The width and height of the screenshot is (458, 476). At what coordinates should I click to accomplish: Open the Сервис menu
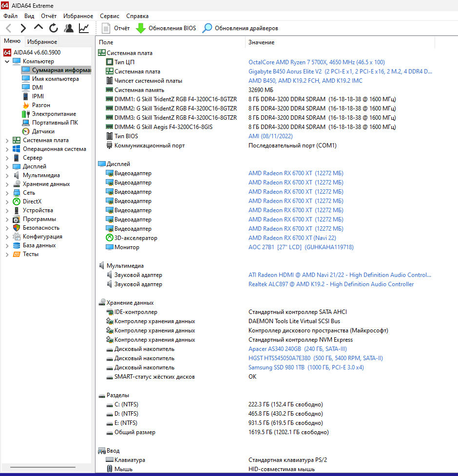point(110,16)
